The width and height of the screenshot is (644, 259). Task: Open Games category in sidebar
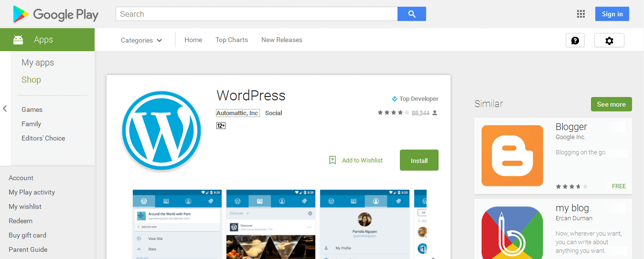pyautogui.click(x=32, y=109)
